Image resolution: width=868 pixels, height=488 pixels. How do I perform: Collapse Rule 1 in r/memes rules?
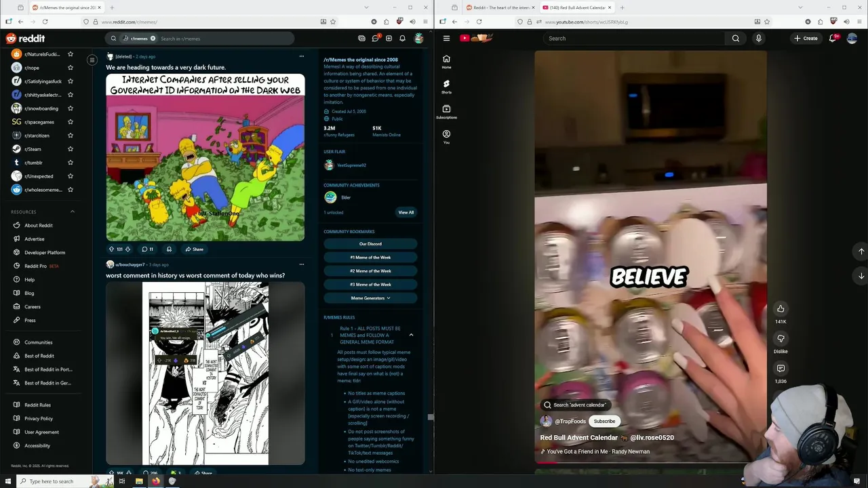point(411,335)
